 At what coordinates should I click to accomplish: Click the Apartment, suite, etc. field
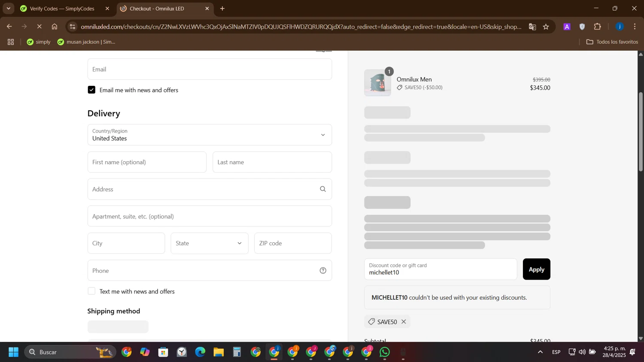click(210, 216)
